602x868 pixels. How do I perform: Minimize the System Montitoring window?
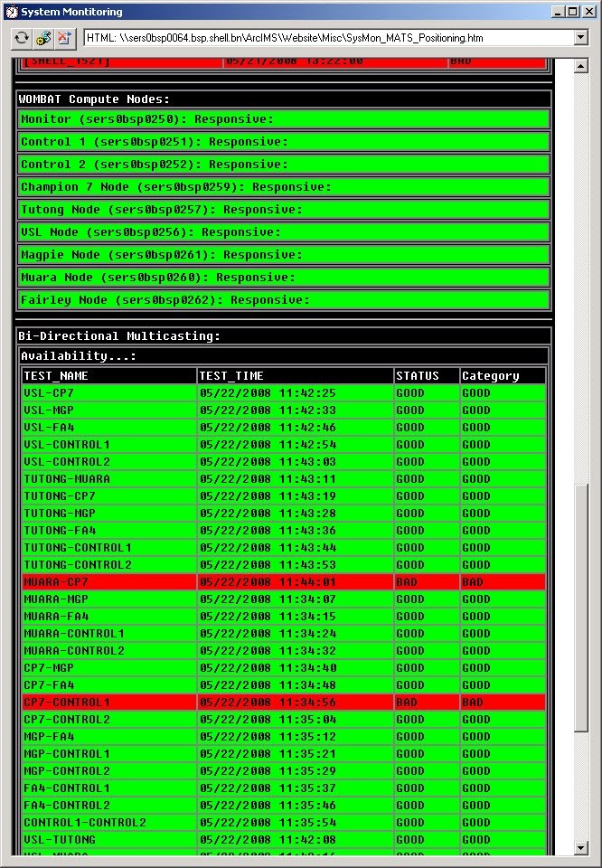click(x=559, y=12)
